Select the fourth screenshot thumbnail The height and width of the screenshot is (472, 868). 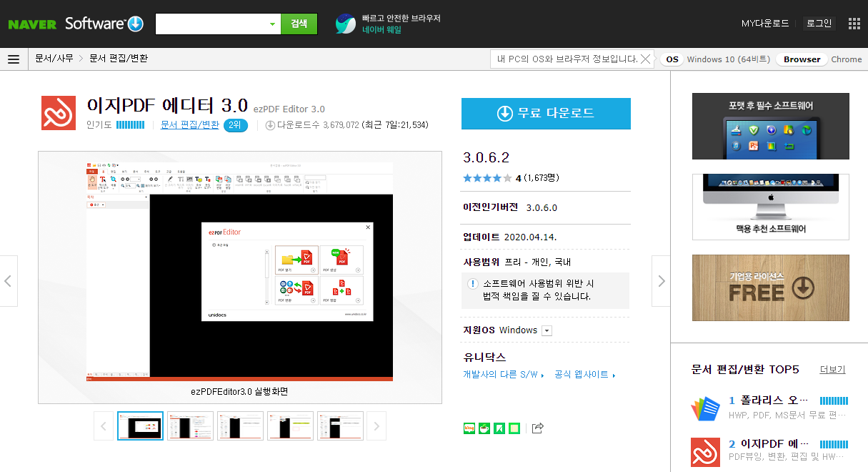pos(291,426)
